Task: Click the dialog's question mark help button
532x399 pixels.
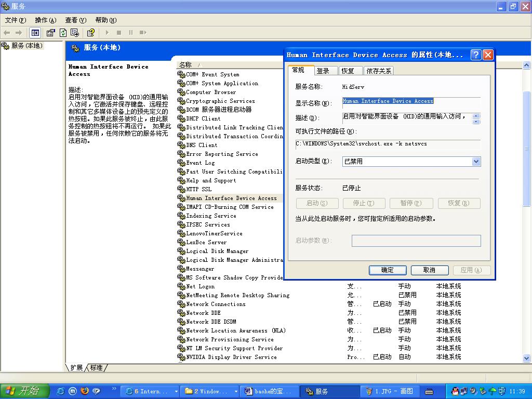Action: click(475, 55)
